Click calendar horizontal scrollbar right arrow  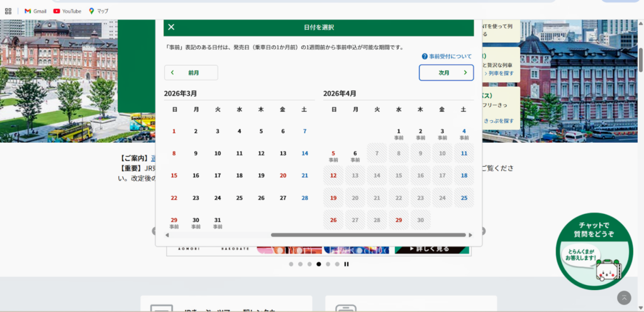(x=470, y=235)
